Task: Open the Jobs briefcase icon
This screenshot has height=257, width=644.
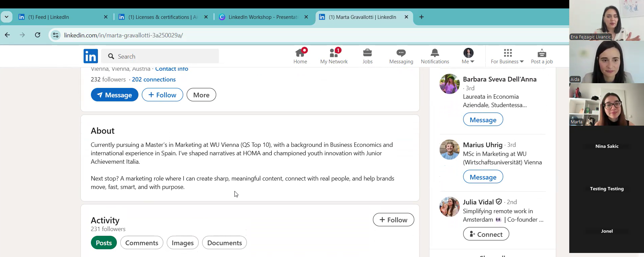Action: [x=367, y=53]
